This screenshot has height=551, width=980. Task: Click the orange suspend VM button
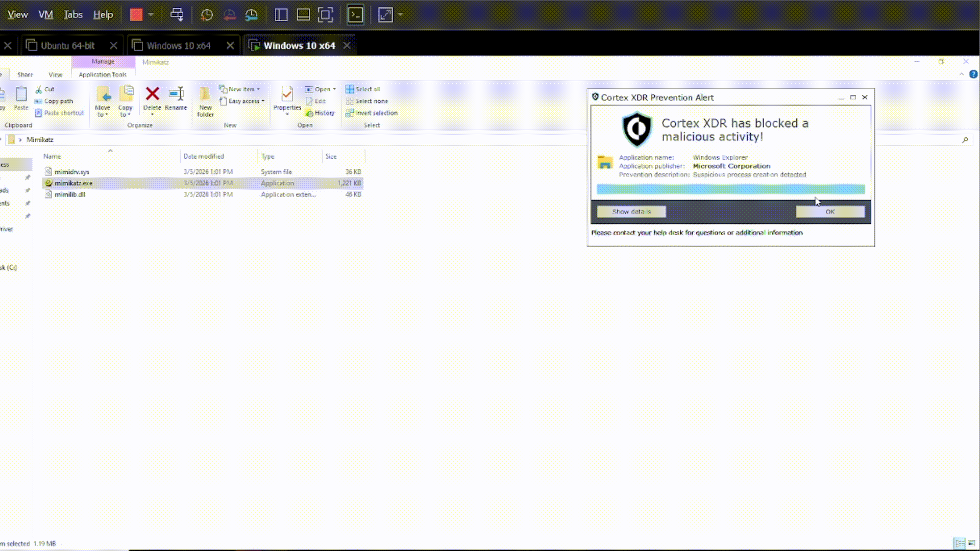tap(136, 15)
